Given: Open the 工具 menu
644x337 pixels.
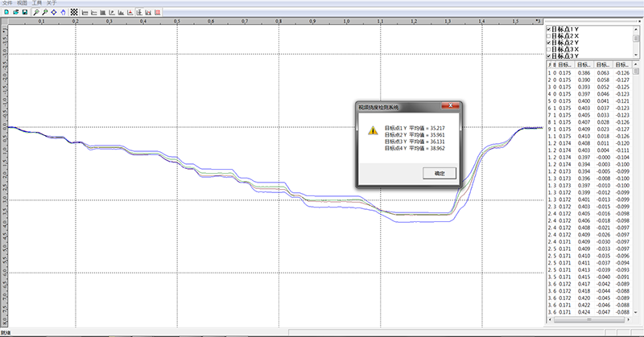Looking at the screenshot, I should [x=37, y=3].
